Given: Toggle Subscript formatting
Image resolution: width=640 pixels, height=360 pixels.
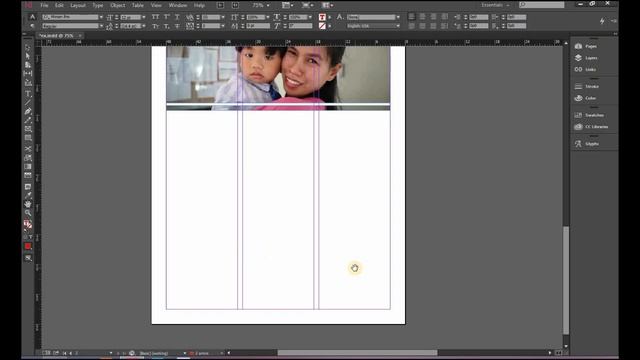Looking at the screenshot, I should [x=167, y=26].
